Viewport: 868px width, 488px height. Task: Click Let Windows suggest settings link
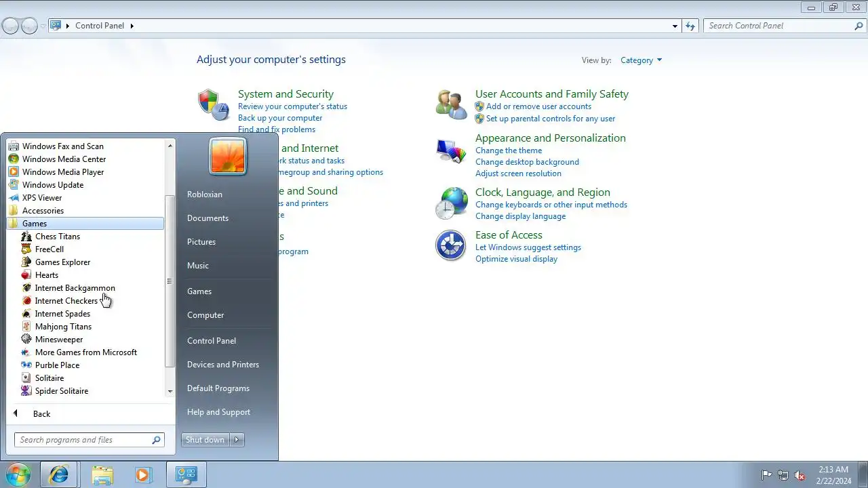coord(528,247)
